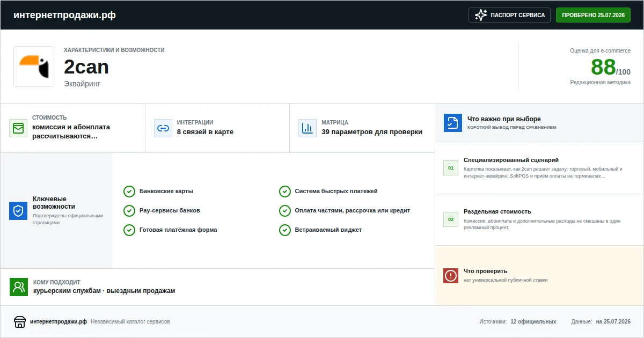Click the Pay-сервисы банков label

pos(170,211)
